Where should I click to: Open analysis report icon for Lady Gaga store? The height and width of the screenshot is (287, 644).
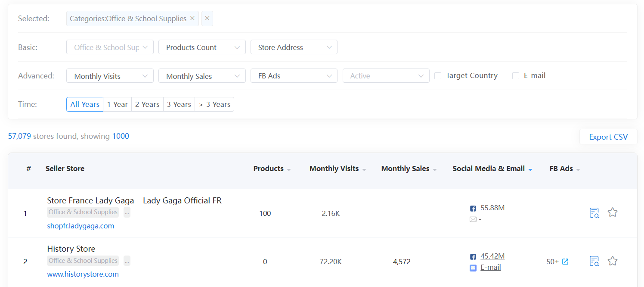click(594, 212)
